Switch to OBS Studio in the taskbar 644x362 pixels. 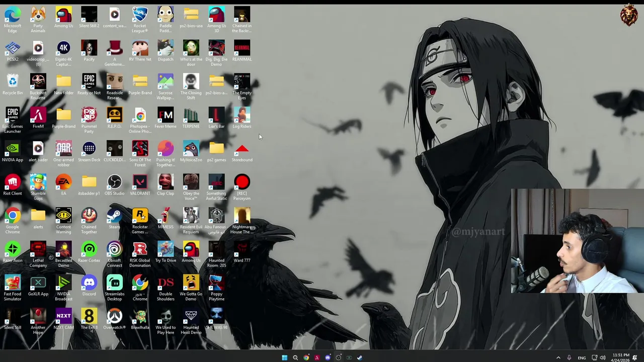338,357
